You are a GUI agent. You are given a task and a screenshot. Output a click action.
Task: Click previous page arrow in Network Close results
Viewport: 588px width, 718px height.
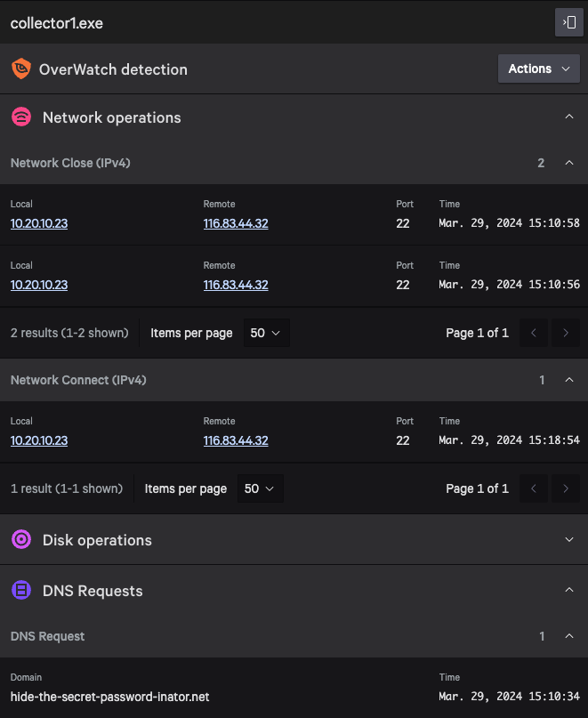point(534,333)
